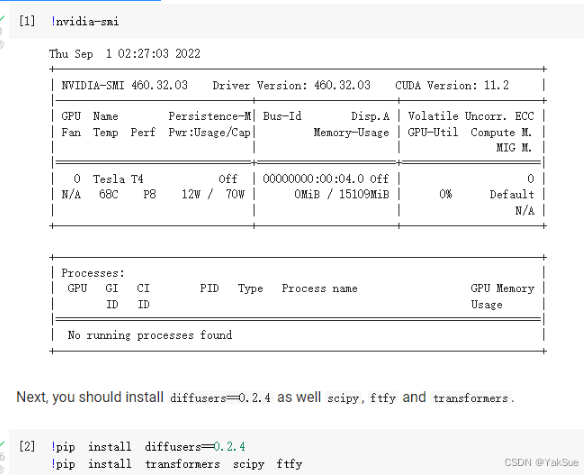Click the 'No running processes found' message

pos(150,335)
